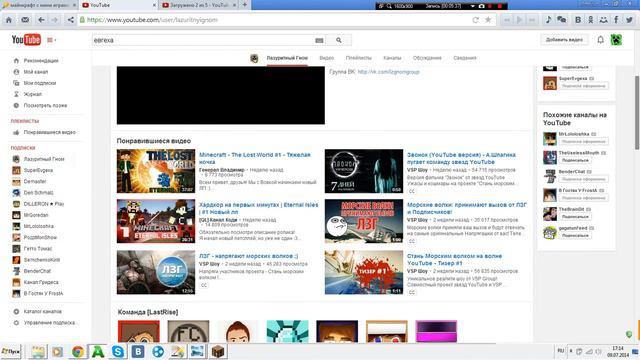The height and width of the screenshot is (360, 640).
Task: Open the VK 'B' icon in browser toolbar
Action: coord(578,20)
